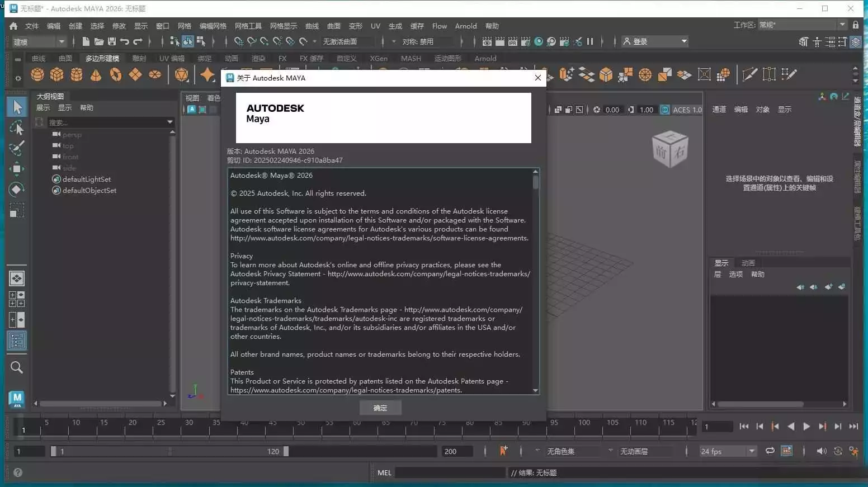This screenshot has width=868, height=487.
Task: Open the 24 fps frame rate dropdown
Action: (728, 451)
